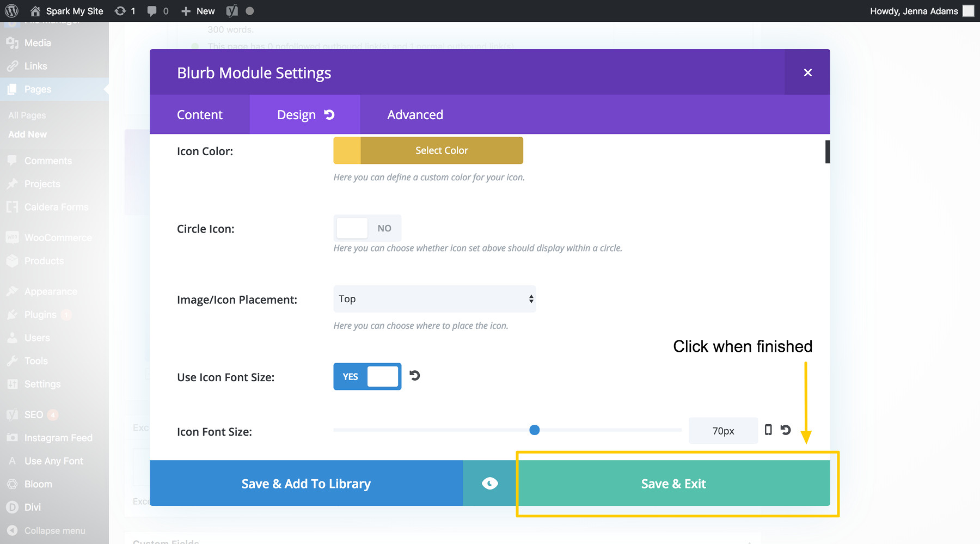Screen dimensions: 980x544
Task: Click the Divi logo icon
Action: [x=12, y=507]
